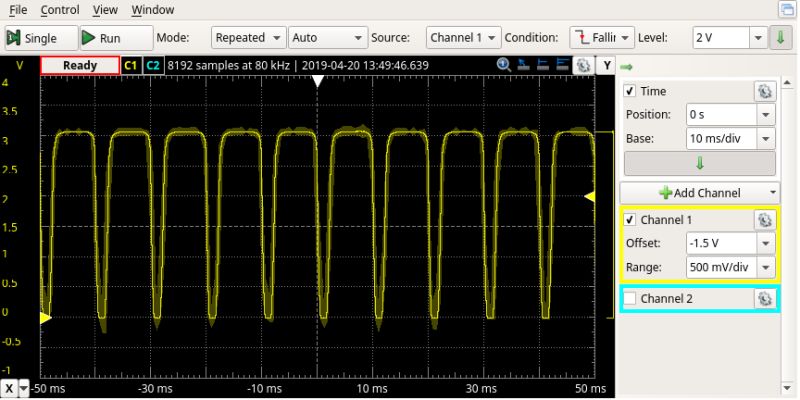Click the Add Channel button

pos(699,193)
